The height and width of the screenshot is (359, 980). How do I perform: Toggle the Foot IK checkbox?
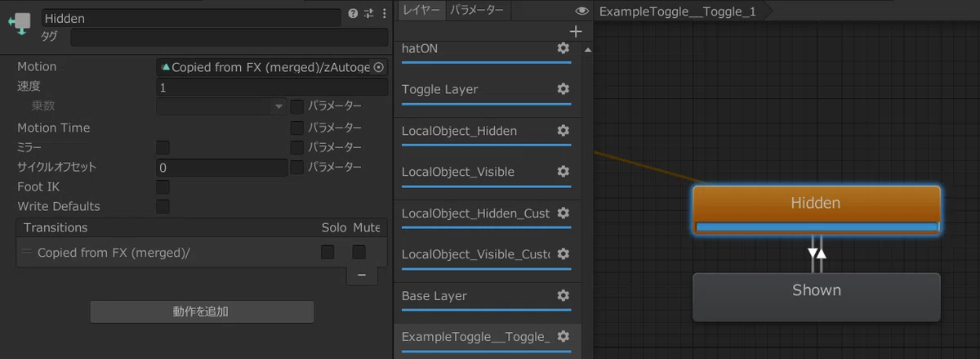click(163, 186)
